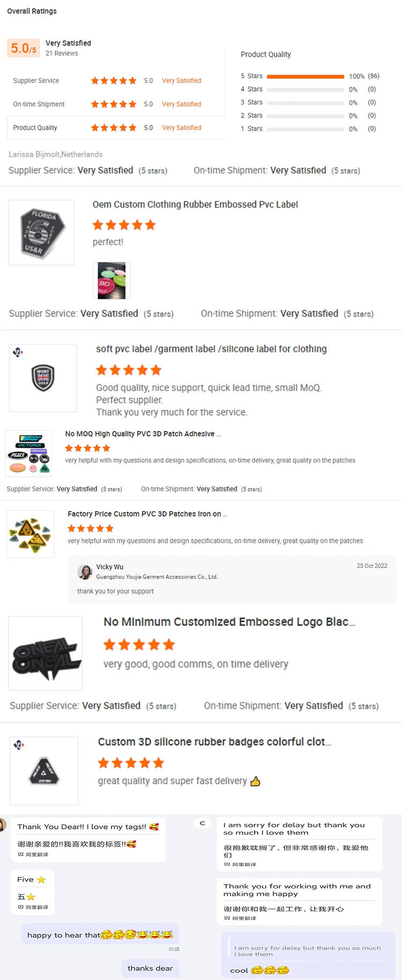Viewport: 402px width, 980px height.
Task: Open "No MOQ High Quality PVC 3D Patch" link
Action: (143, 434)
